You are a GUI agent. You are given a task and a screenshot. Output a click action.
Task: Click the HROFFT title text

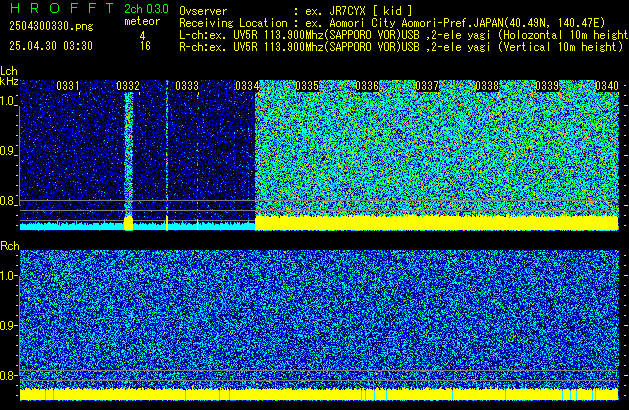point(62,8)
